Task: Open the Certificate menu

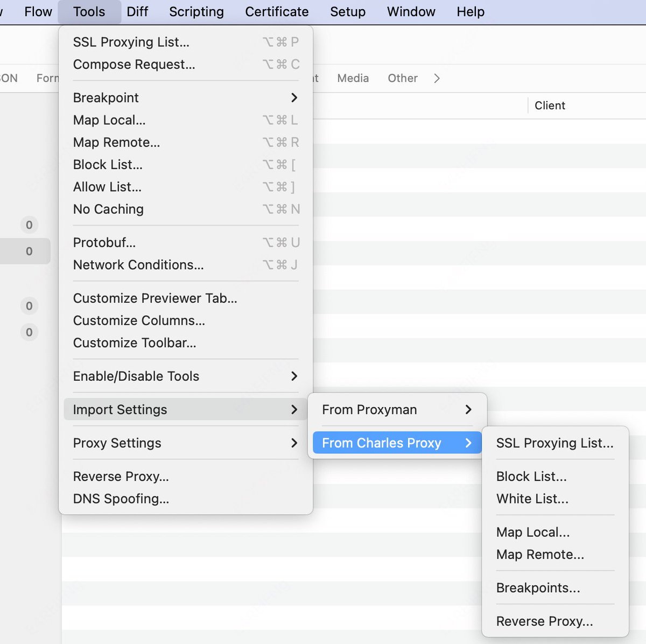Action: (277, 12)
